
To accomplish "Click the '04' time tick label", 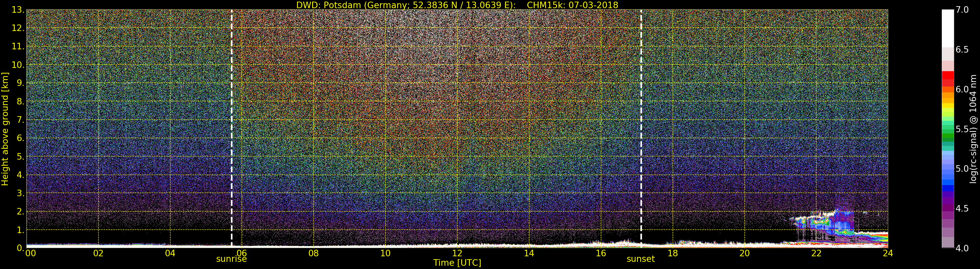I will pyautogui.click(x=170, y=253).
